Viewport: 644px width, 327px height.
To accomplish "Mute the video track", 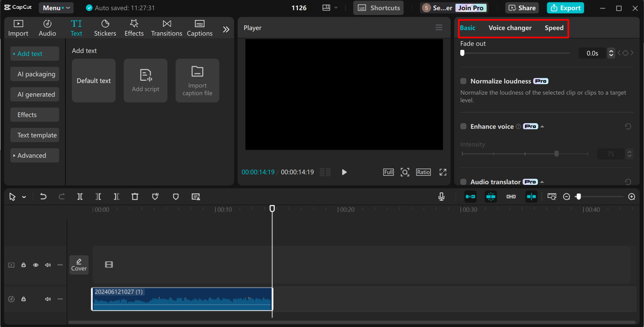I will click(48, 265).
